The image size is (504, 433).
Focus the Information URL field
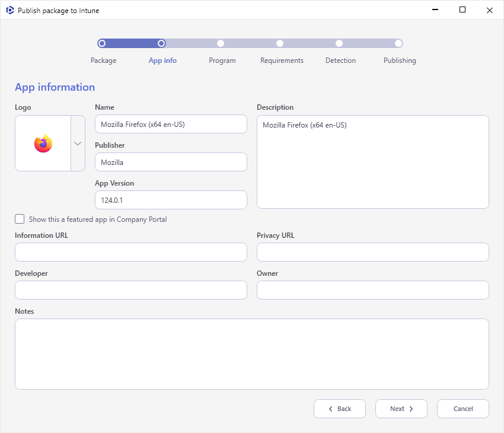(131, 252)
